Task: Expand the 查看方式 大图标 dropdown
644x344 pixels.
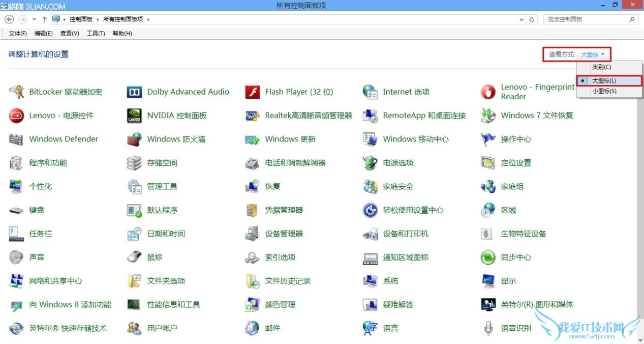Action: coord(593,54)
